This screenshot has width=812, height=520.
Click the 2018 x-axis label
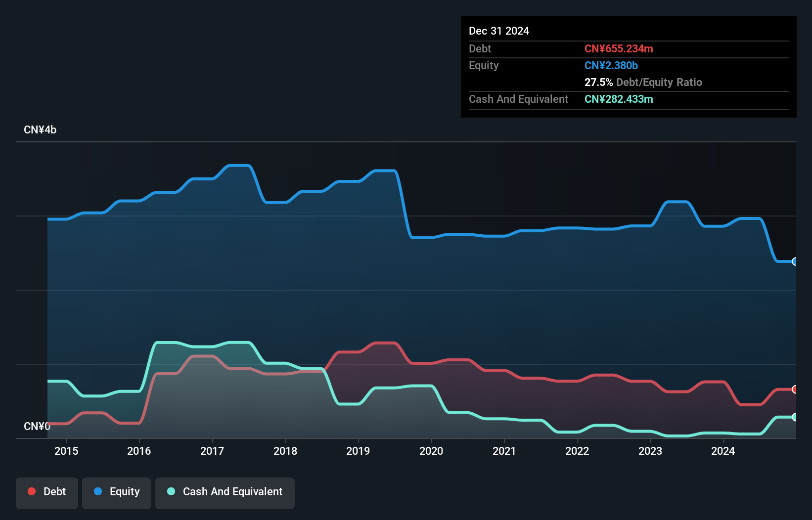click(285, 451)
